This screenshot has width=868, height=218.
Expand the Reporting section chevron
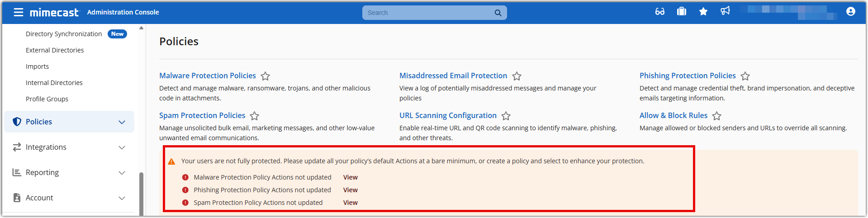[122, 173]
